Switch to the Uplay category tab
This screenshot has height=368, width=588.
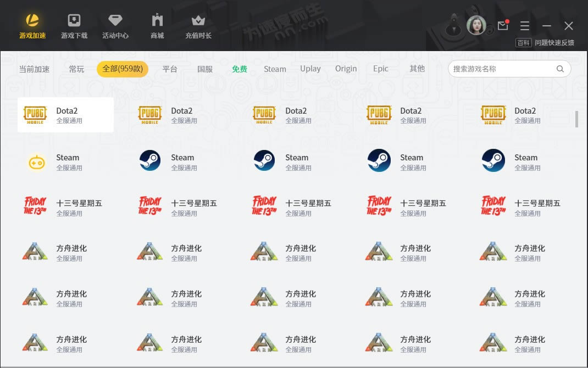coord(310,69)
